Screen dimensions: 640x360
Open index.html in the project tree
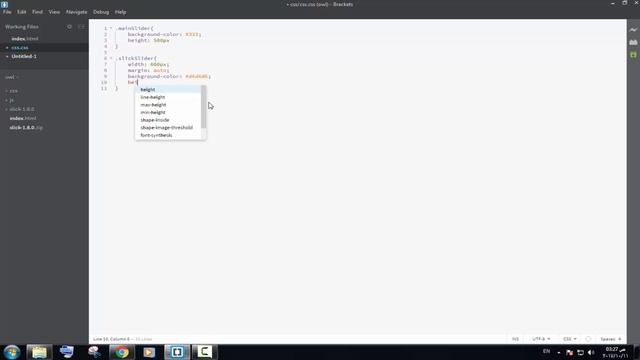coord(23,118)
